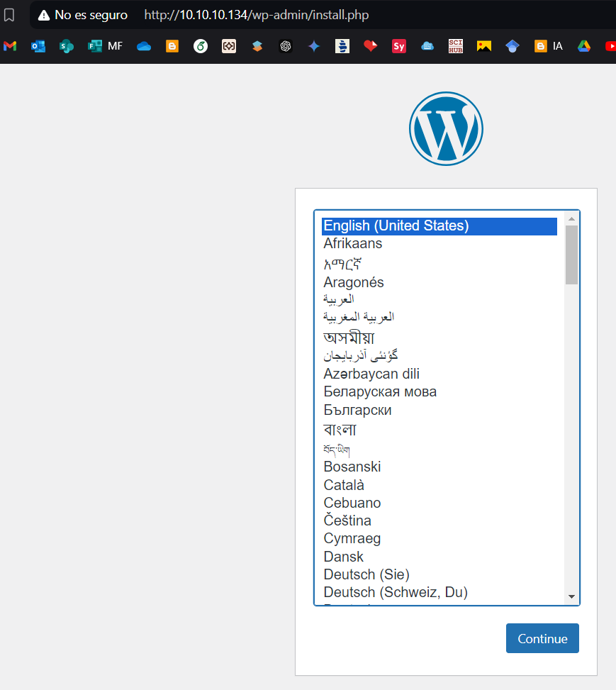
Task: Select Azərbaycan dili language
Action: click(x=439, y=374)
